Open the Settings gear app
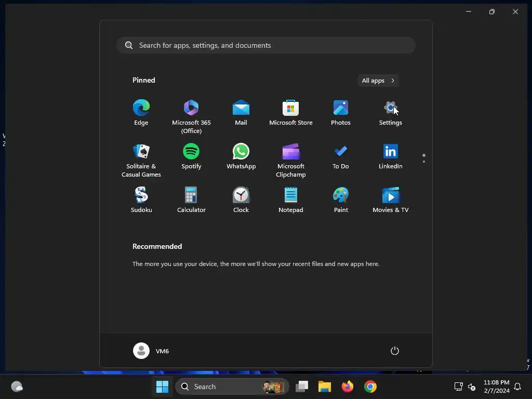 tap(391, 113)
